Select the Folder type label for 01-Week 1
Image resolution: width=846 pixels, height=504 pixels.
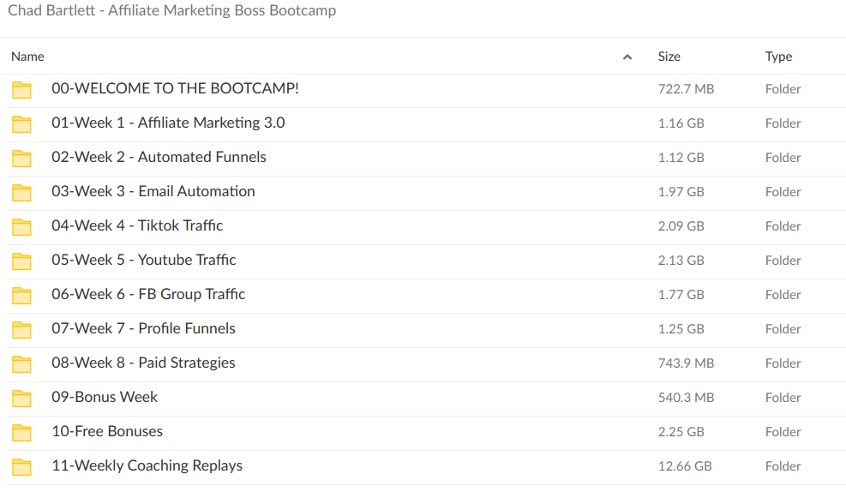783,123
